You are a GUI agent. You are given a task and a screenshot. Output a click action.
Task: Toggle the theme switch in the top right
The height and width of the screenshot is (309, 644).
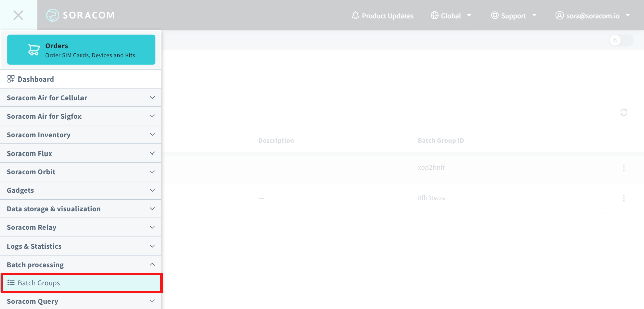(x=620, y=40)
